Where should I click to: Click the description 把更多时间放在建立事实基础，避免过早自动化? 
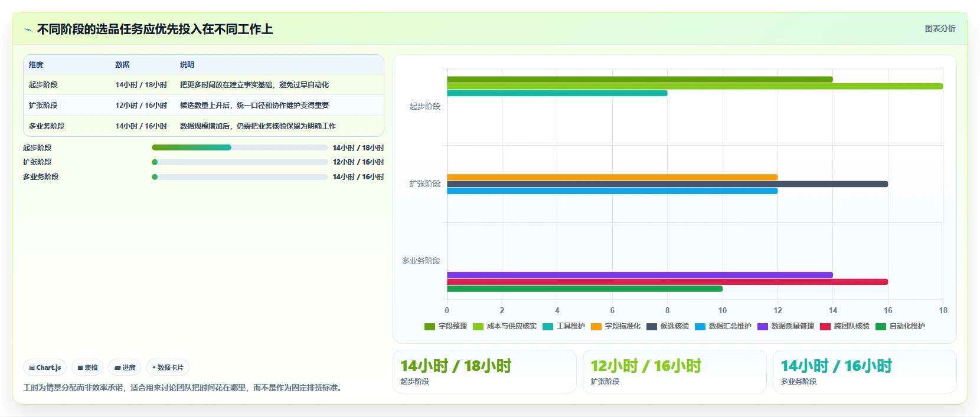[x=254, y=85]
